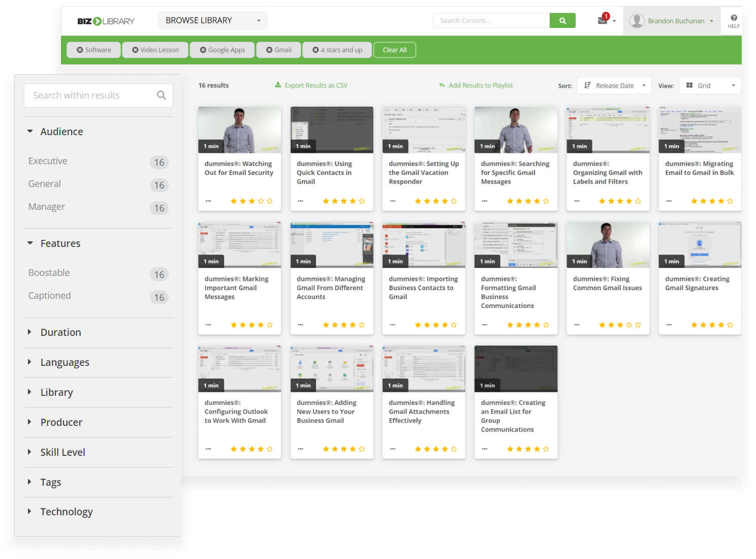
Task: Open options menu on Migrating Email to Gmail card
Action: click(x=669, y=201)
